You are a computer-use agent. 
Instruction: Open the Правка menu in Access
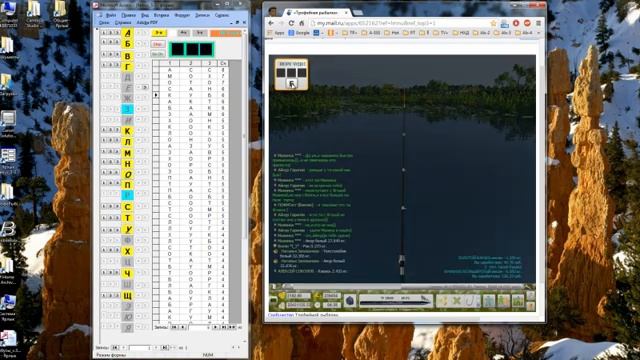click(x=129, y=15)
